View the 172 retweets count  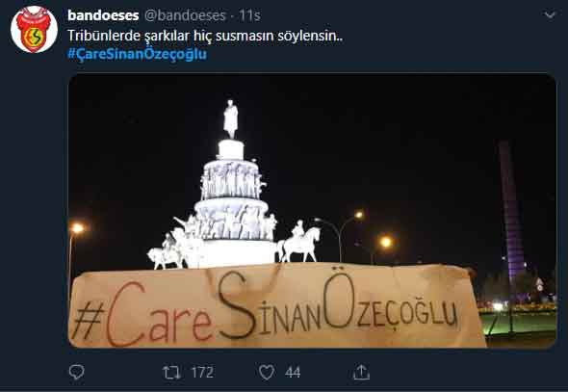[x=202, y=373]
